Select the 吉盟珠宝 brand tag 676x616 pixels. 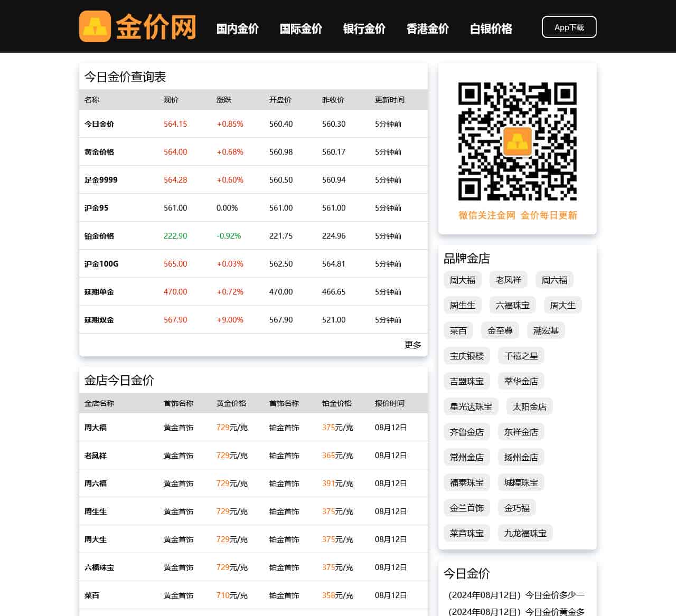(467, 381)
